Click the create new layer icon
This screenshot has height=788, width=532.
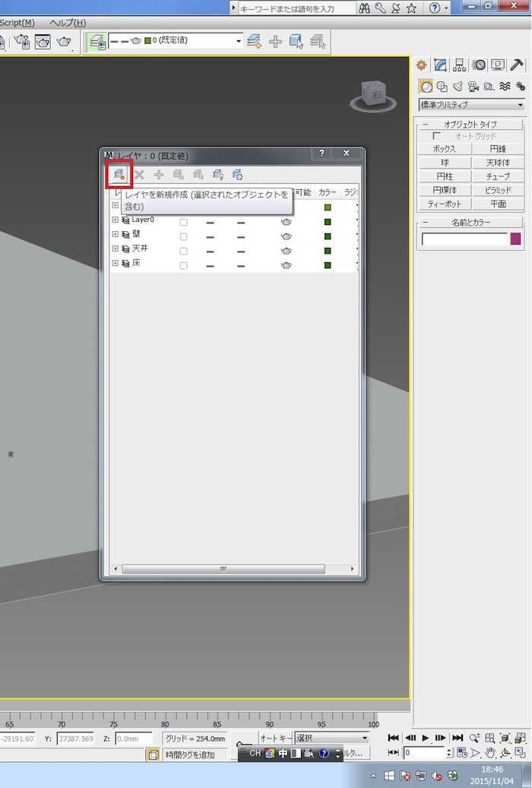(x=119, y=175)
